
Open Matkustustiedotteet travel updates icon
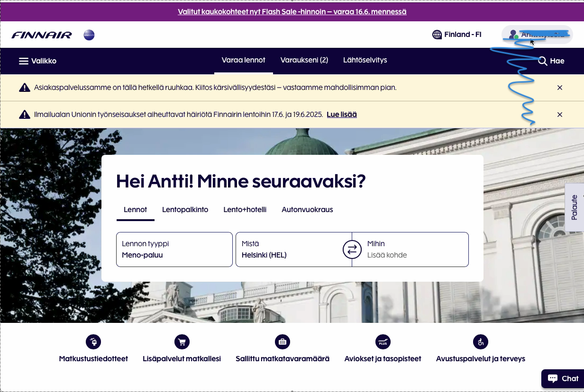tap(93, 342)
